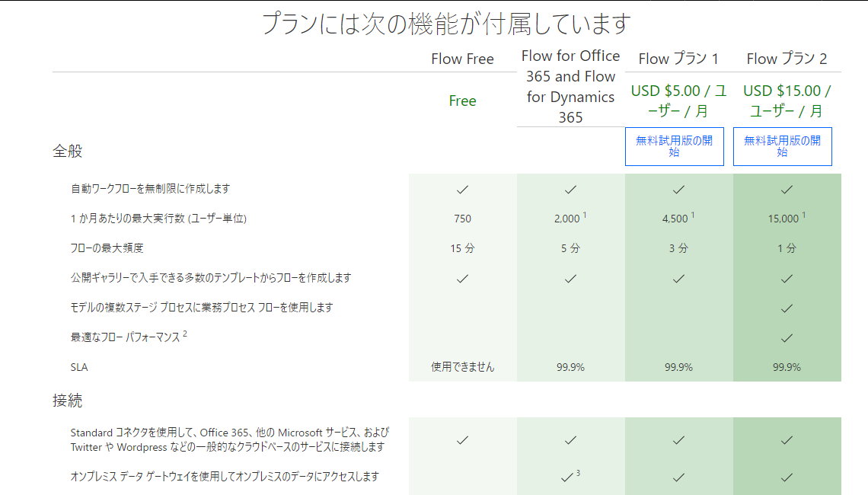Click the 1 か月あたりの最大実行数 row label
Image resolution: width=868 pixels, height=495 pixels.
tap(158, 219)
